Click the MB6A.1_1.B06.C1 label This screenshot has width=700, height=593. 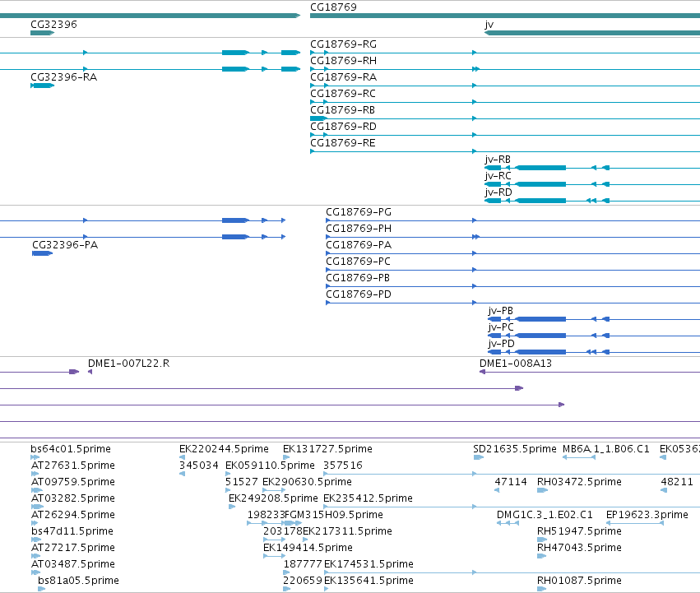[x=605, y=449]
